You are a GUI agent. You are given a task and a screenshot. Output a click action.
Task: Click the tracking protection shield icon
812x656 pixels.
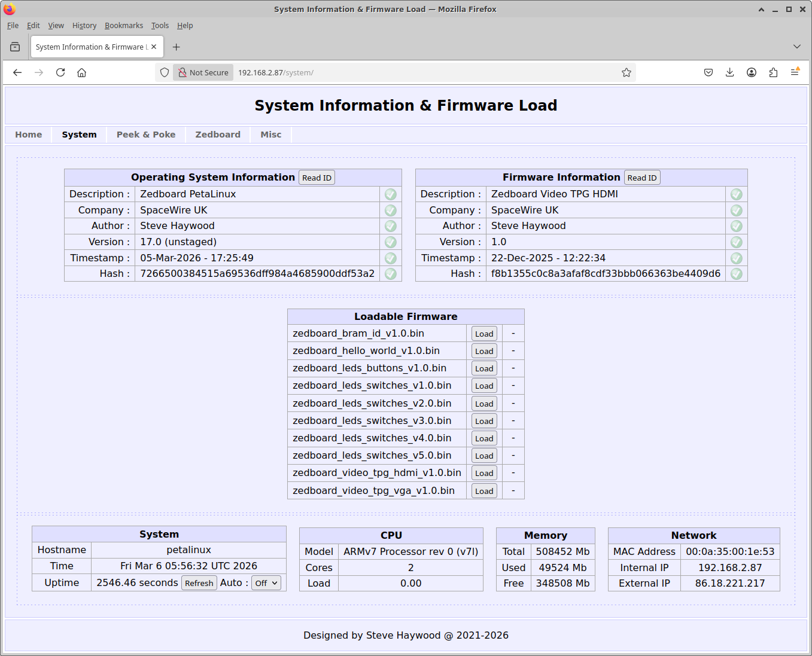tap(165, 72)
